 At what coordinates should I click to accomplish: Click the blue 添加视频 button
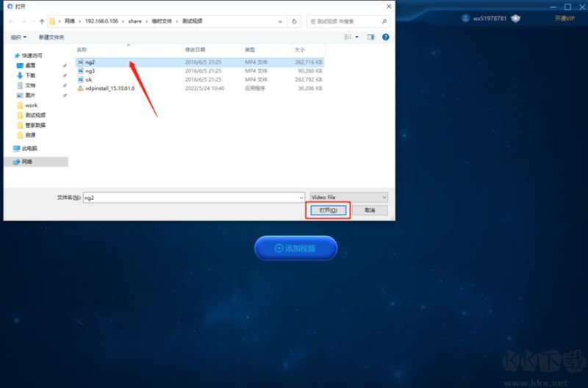[296, 248]
